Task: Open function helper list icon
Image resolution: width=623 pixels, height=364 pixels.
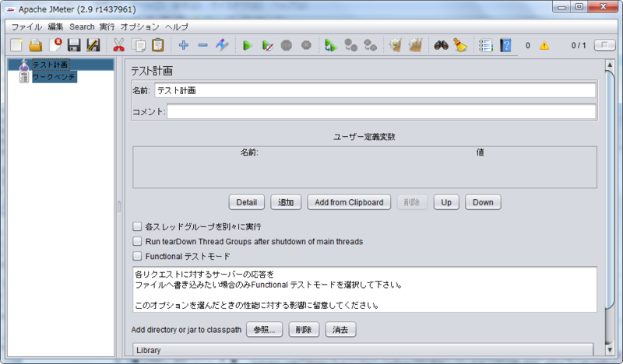Action: 485,45
